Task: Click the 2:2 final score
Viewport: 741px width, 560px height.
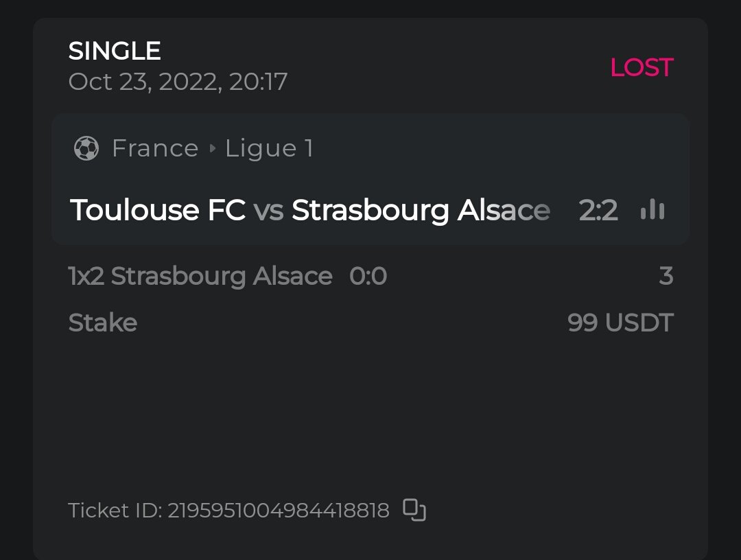Action: pos(598,210)
